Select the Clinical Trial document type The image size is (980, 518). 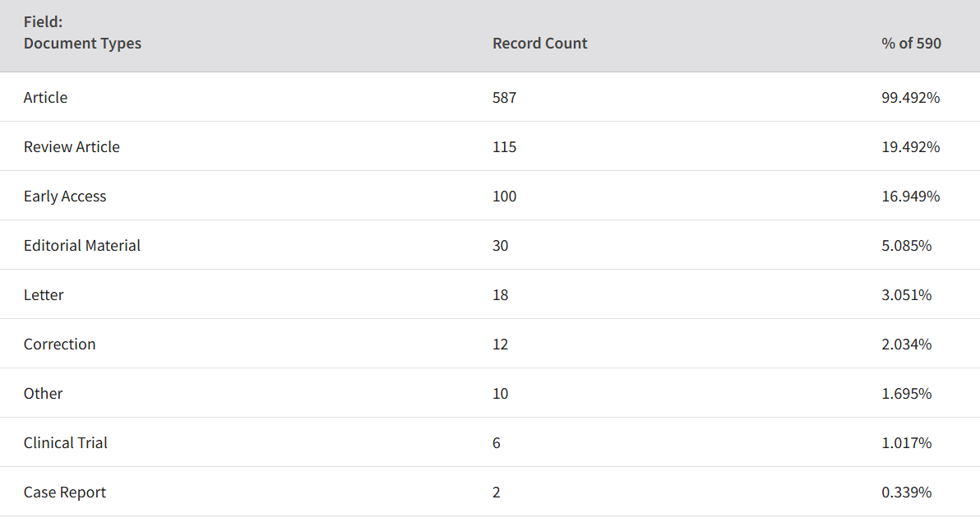tap(66, 443)
